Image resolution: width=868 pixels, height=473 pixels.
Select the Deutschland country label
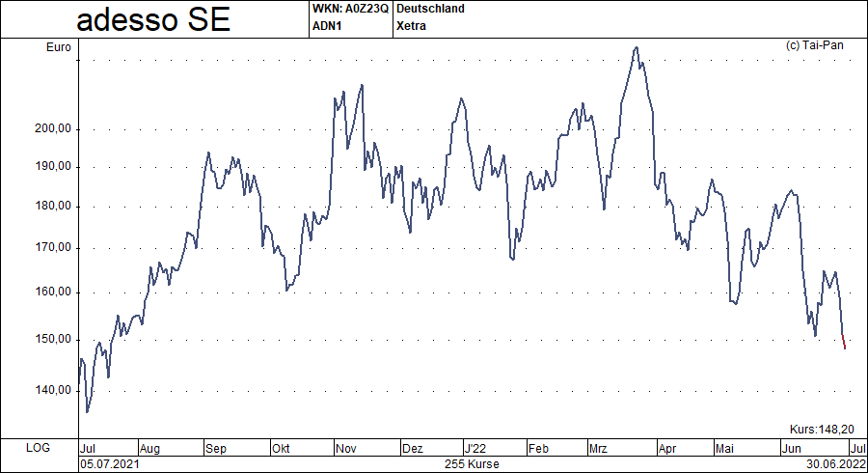(x=430, y=9)
